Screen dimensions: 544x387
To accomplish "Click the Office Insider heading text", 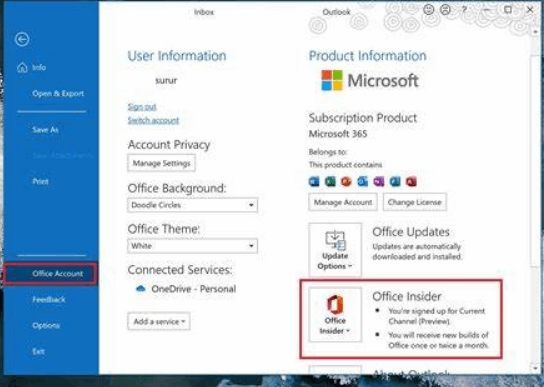I will 407,296.
